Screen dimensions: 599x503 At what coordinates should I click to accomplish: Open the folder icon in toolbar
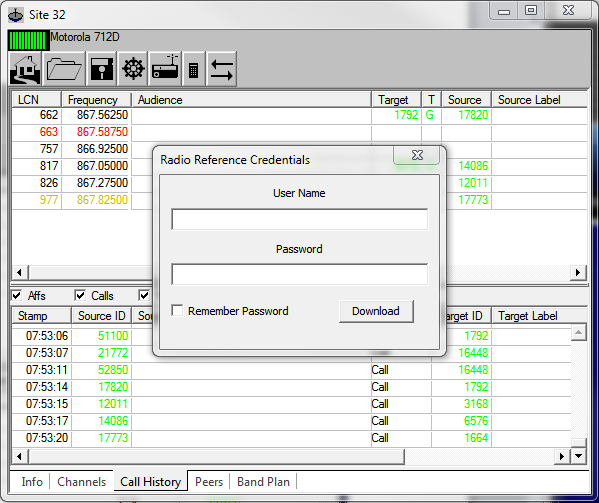pyautogui.click(x=64, y=69)
